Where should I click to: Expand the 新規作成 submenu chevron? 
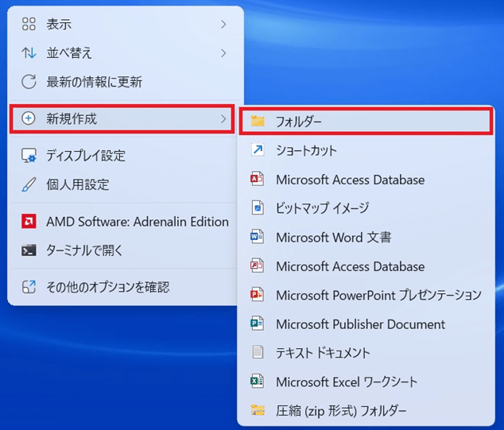223,119
